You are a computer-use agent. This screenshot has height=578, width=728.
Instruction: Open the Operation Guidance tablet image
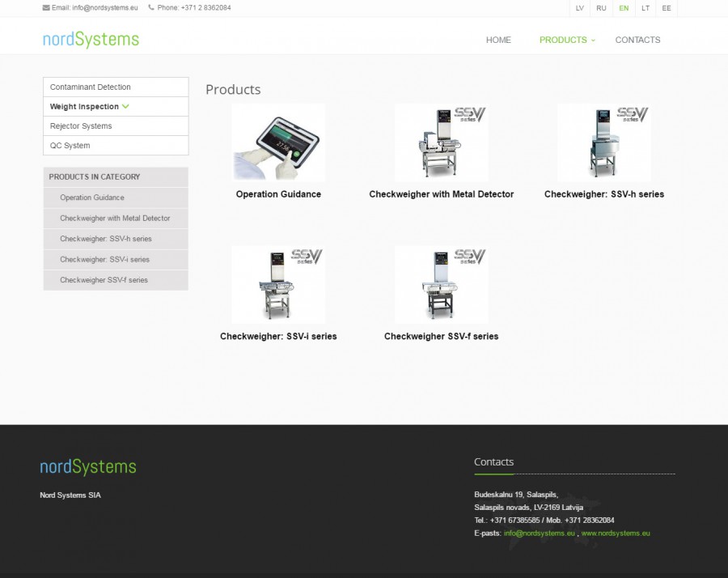coord(278,142)
